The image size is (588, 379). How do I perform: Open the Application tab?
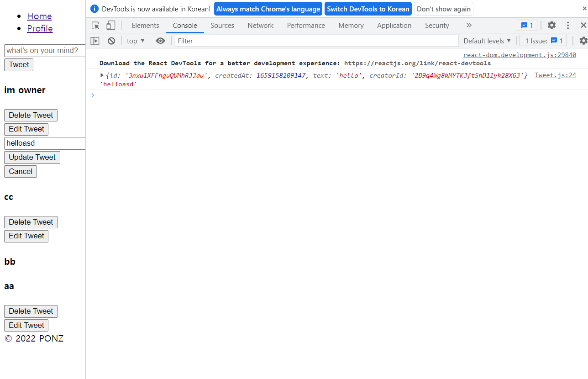coord(394,26)
